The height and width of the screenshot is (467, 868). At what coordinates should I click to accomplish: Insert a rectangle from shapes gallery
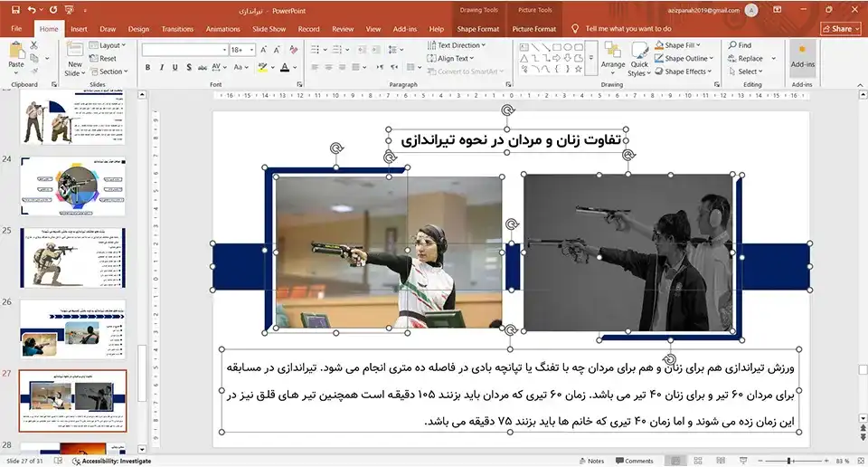click(x=557, y=48)
